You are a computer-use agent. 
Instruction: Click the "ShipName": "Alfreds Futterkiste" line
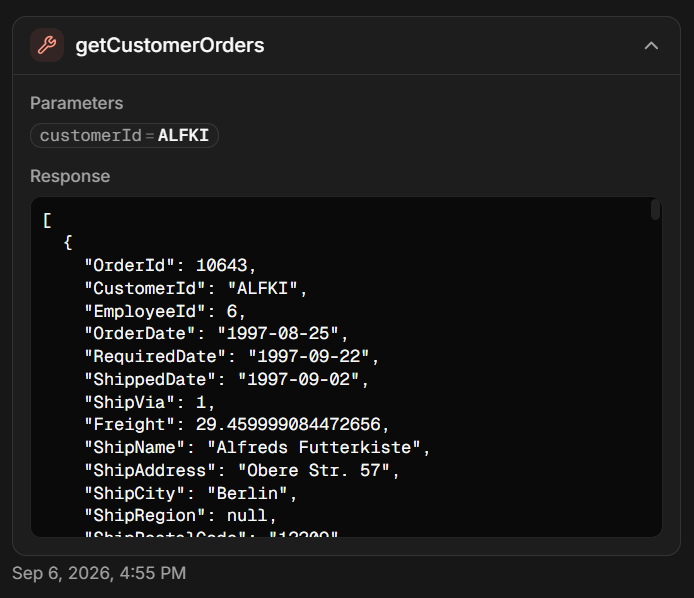click(x=257, y=448)
